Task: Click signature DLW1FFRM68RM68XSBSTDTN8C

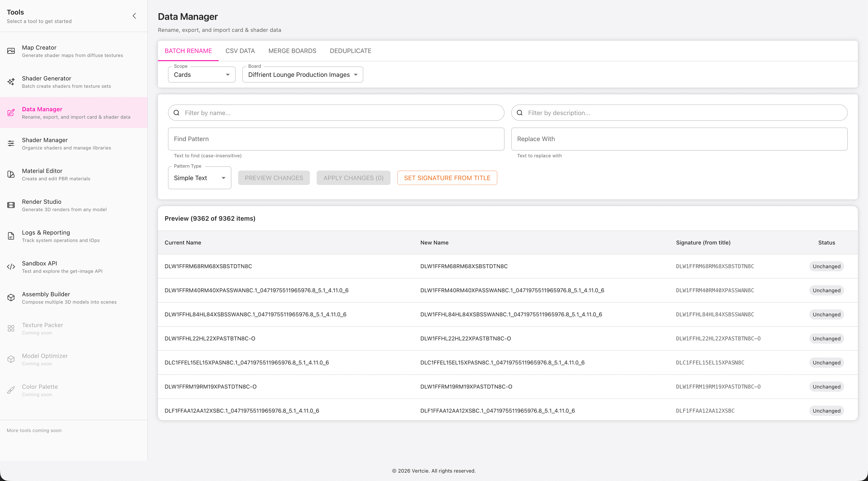Action: pos(715,266)
